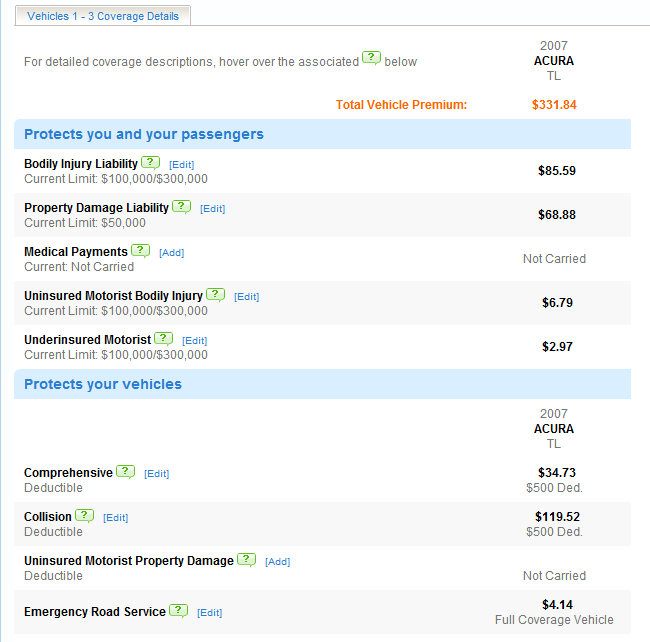Click the help icon beside Bodily Injury Liability
The height and width of the screenshot is (642, 650).
point(150,162)
